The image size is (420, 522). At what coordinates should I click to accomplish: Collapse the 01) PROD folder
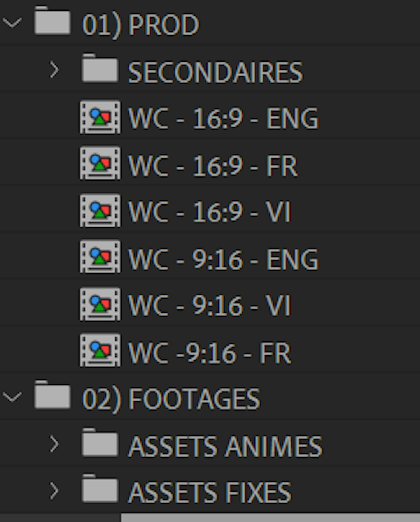pos(12,23)
